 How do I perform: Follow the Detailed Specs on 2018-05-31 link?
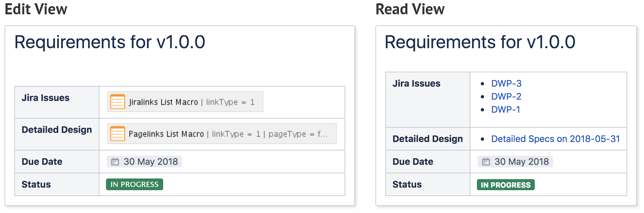[x=555, y=139]
